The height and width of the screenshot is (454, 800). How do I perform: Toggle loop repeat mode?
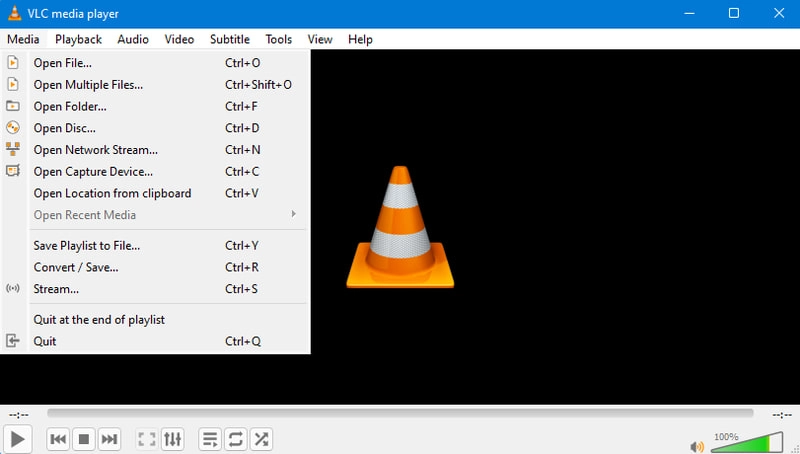click(236, 439)
